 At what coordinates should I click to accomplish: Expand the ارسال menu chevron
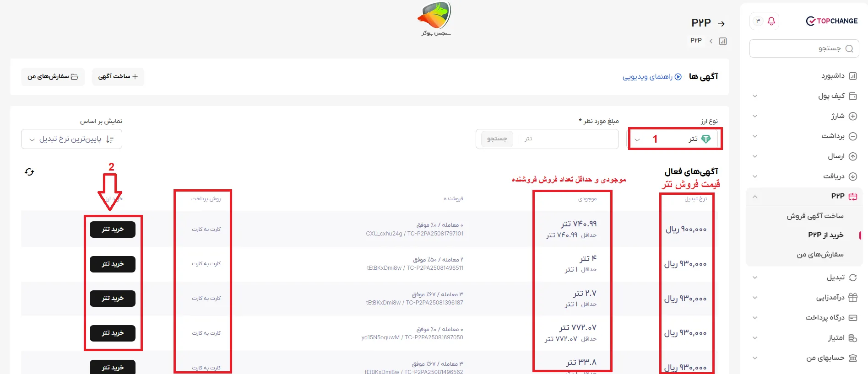(755, 156)
